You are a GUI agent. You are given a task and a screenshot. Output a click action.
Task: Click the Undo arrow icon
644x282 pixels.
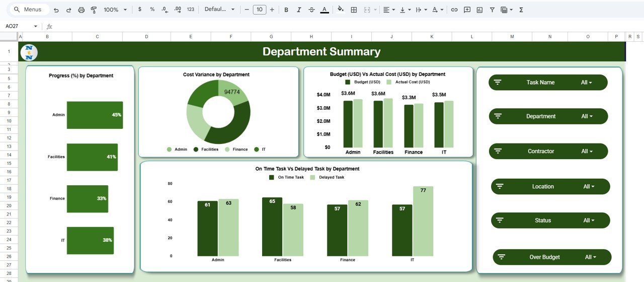[56, 10]
